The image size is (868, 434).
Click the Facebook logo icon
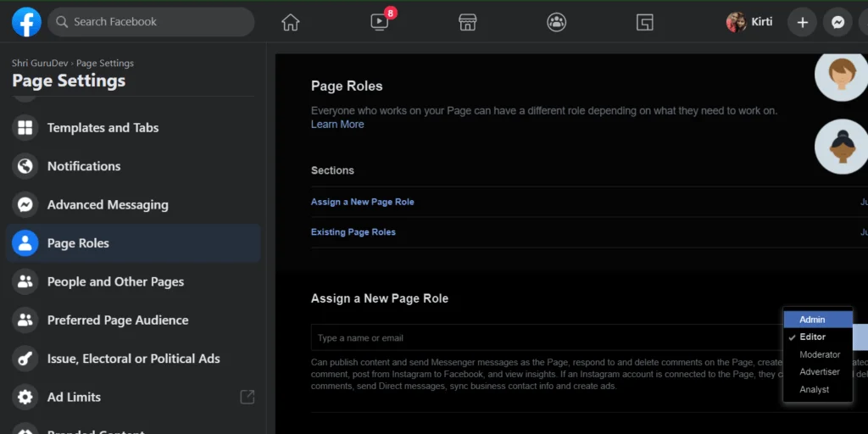26,22
